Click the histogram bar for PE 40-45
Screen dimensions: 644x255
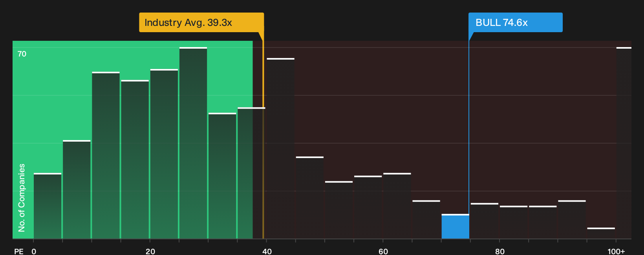280,149
